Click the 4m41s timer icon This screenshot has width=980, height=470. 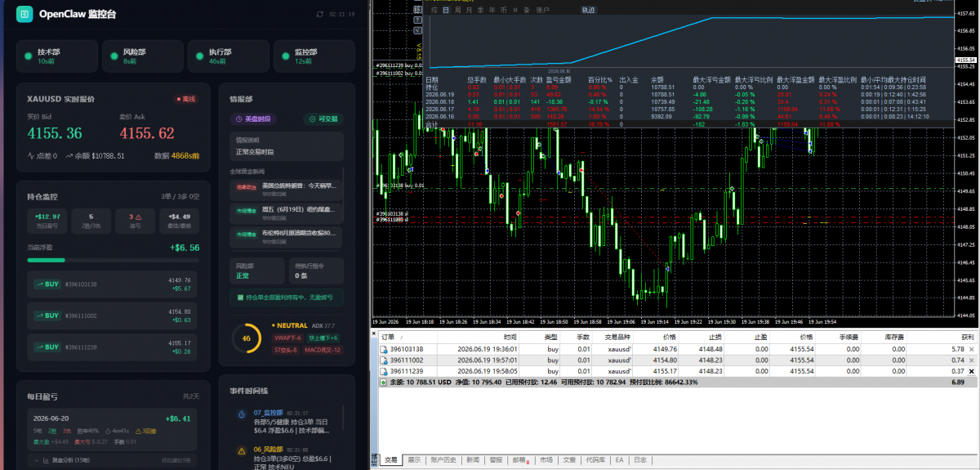pos(106,431)
